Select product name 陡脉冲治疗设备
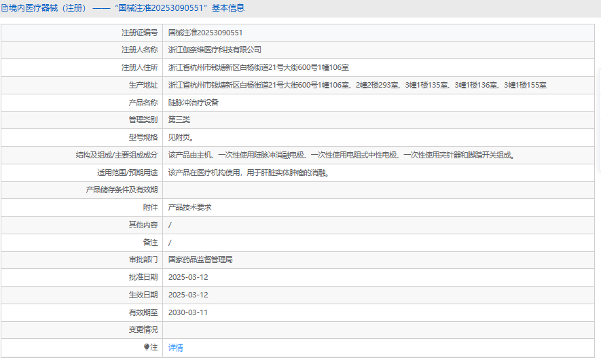Screen dimensions: 601x364 point(193,103)
